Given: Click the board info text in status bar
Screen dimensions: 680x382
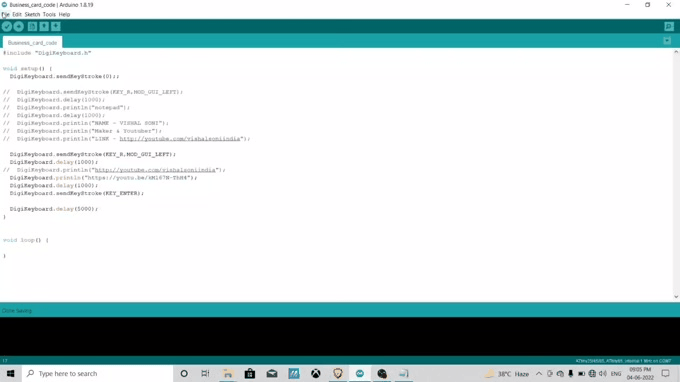Looking at the screenshot, I should click(x=623, y=361).
